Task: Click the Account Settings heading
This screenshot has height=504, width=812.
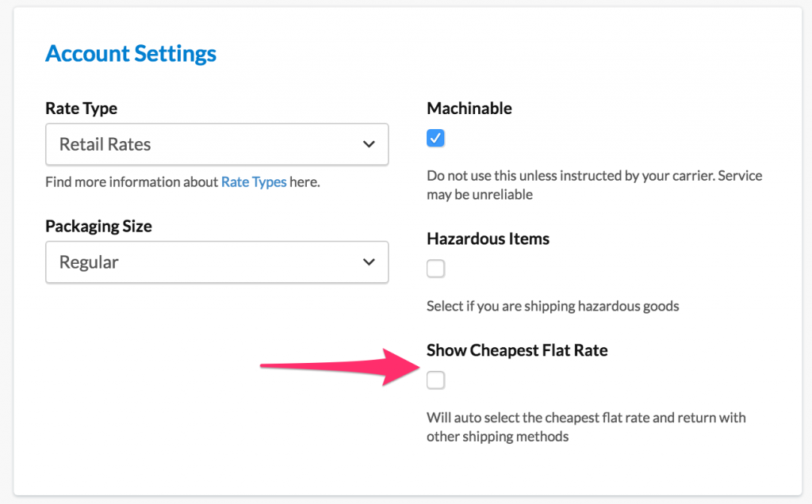Action: point(131,54)
